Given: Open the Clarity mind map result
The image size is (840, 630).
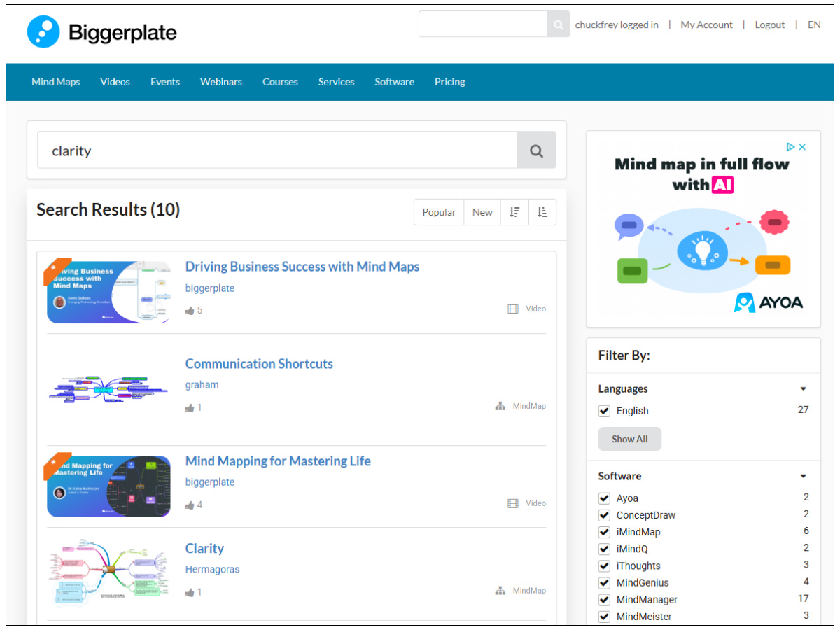Looking at the screenshot, I should tap(204, 549).
